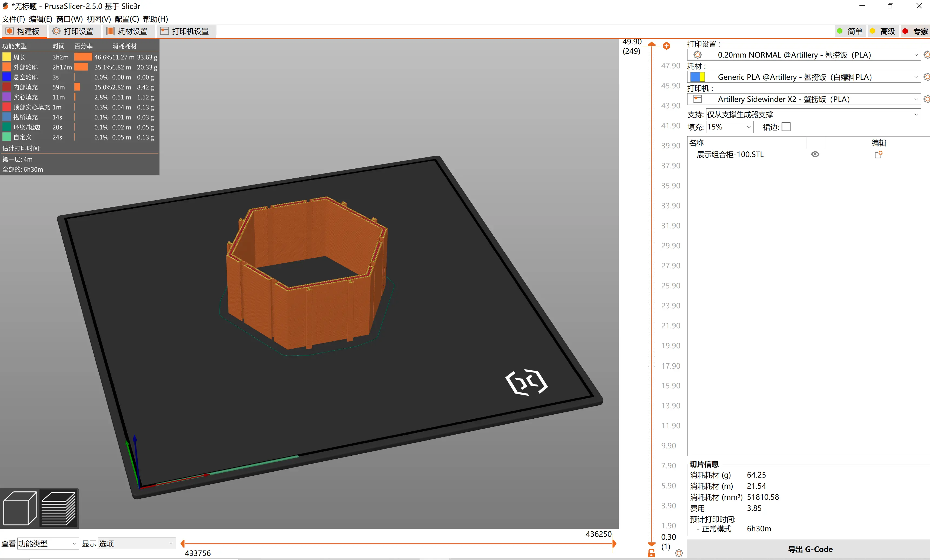Open the 填充 15% infill dropdown
The width and height of the screenshot is (930, 560).
coord(730,127)
